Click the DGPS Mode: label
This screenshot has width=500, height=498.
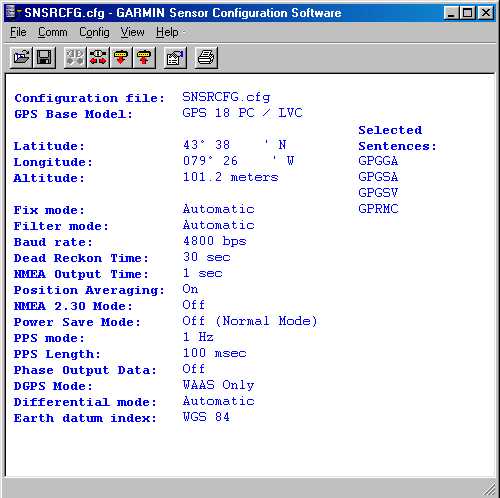(x=53, y=386)
